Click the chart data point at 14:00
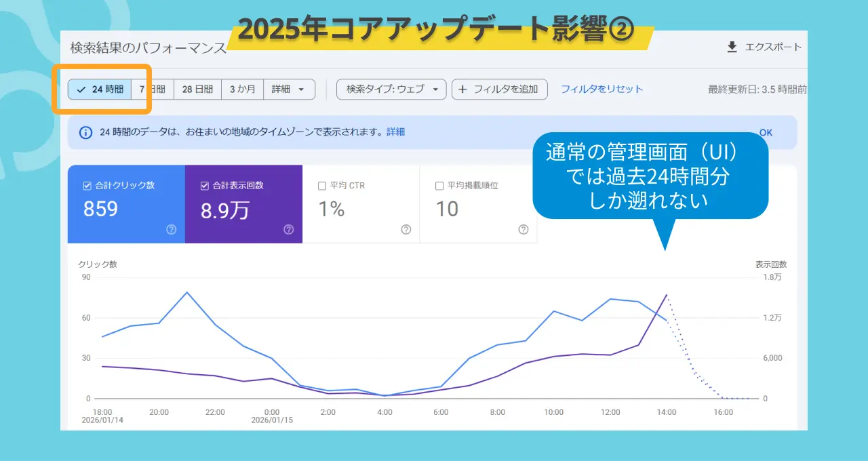868x461 pixels. click(667, 296)
